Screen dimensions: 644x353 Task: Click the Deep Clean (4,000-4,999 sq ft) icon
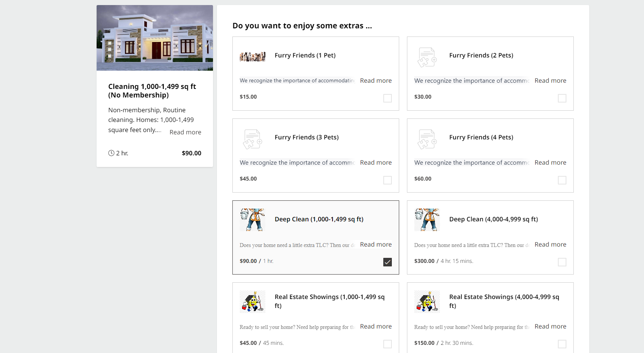tap(427, 219)
